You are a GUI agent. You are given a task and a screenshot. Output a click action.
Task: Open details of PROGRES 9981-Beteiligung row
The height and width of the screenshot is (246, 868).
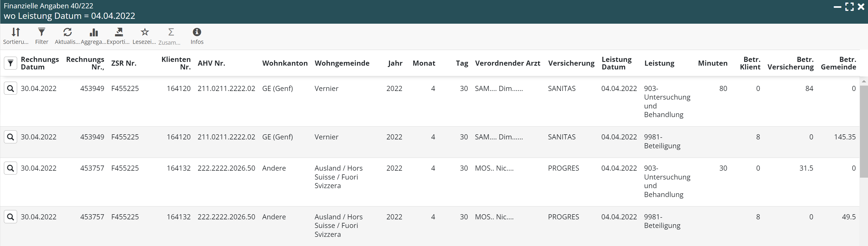[11, 217]
